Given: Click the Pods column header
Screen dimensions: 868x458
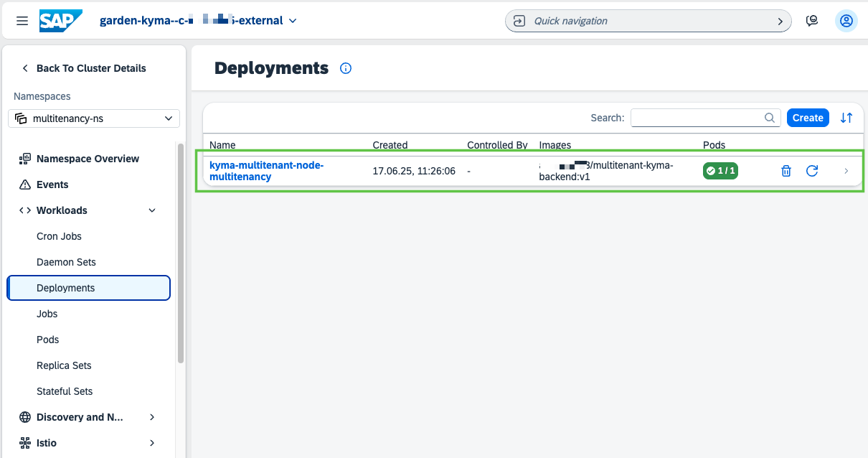Looking at the screenshot, I should coord(714,145).
